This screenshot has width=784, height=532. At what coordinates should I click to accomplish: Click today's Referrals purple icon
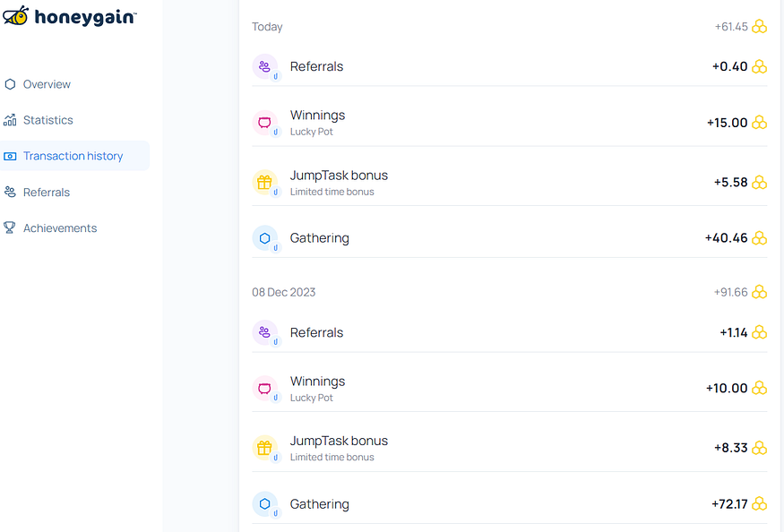click(265, 66)
